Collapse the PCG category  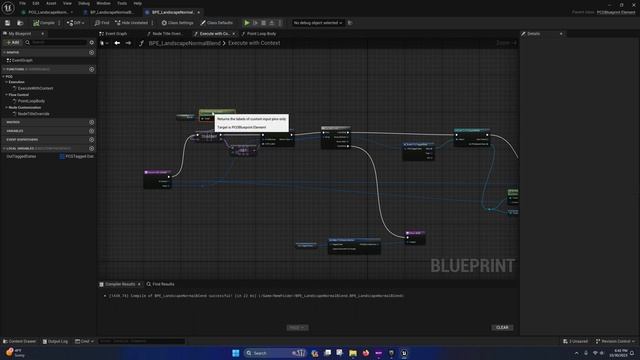click(x=4, y=77)
